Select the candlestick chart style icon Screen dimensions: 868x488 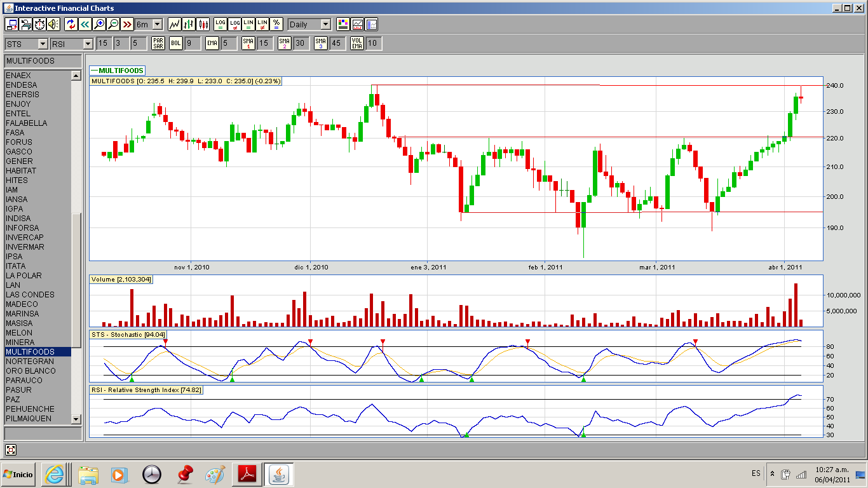tap(203, 24)
